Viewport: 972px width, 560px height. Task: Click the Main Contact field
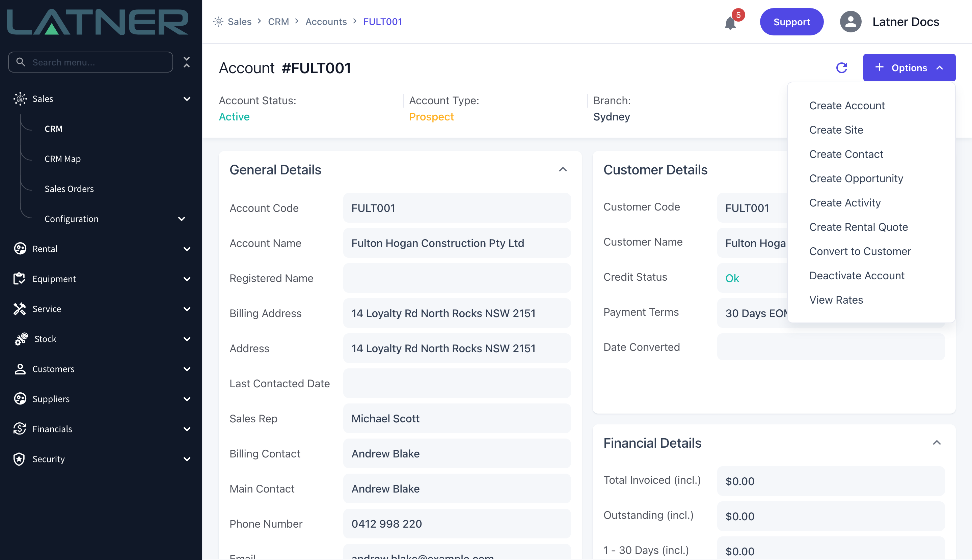[x=457, y=488]
